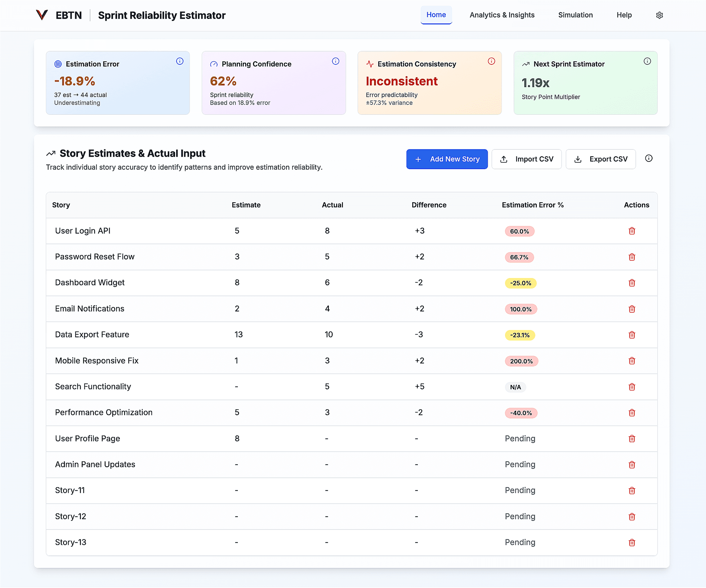Image resolution: width=706 pixels, height=588 pixels.
Task: Click Estimation Consistency red info icon
Action: coord(491,61)
